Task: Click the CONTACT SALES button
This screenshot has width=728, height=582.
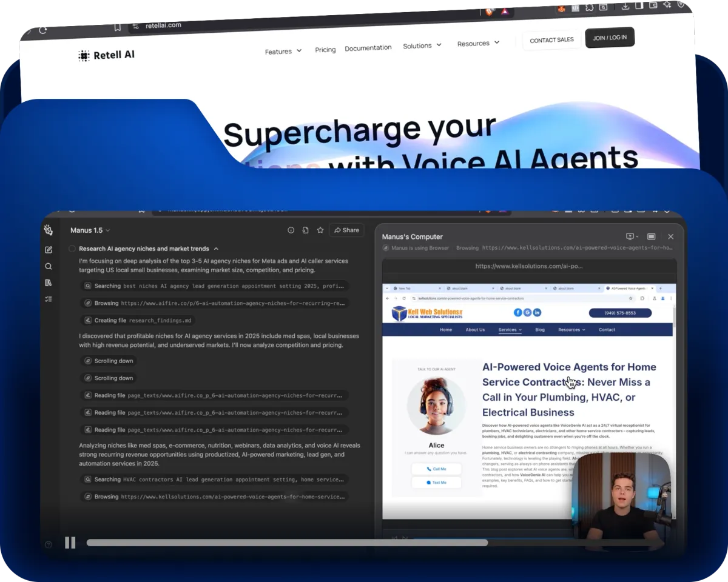Action: coord(551,40)
